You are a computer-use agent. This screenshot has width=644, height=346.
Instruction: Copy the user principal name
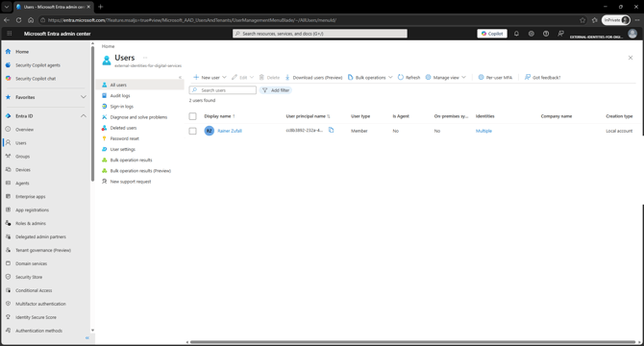pyautogui.click(x=331, y=130)
